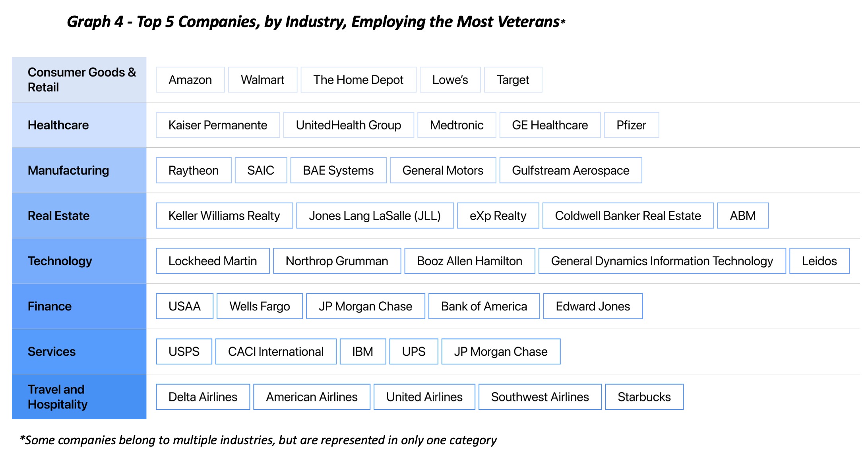Select the Raytheon box
Screen dimensions: 868x451
tap(193, 170)
